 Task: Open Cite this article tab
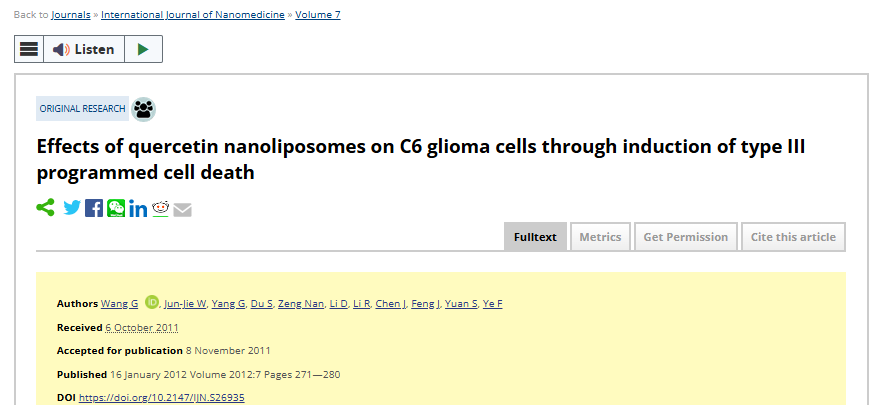click(x=793, y=237)
